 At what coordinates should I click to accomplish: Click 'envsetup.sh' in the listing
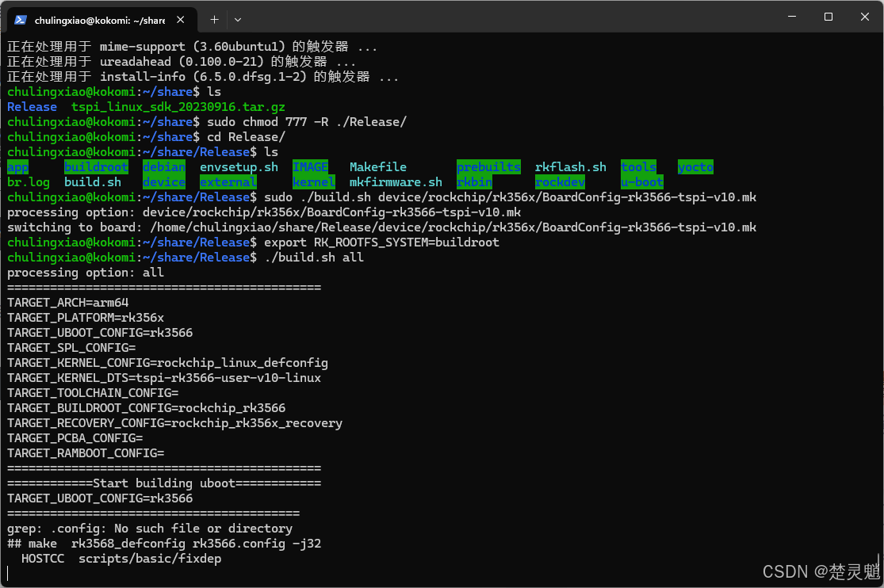[239, 167]
